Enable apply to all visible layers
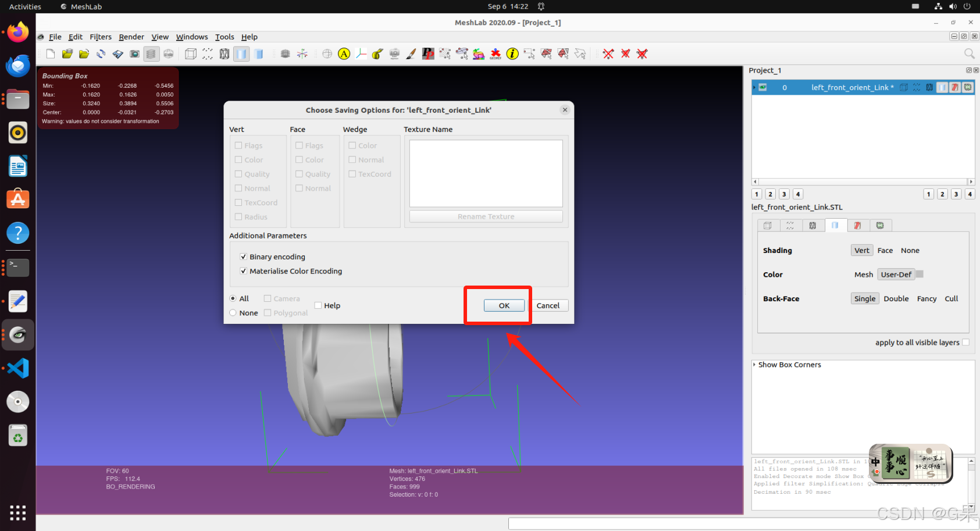This screenshot has width=980, height=531. click(x=966, y=343)
